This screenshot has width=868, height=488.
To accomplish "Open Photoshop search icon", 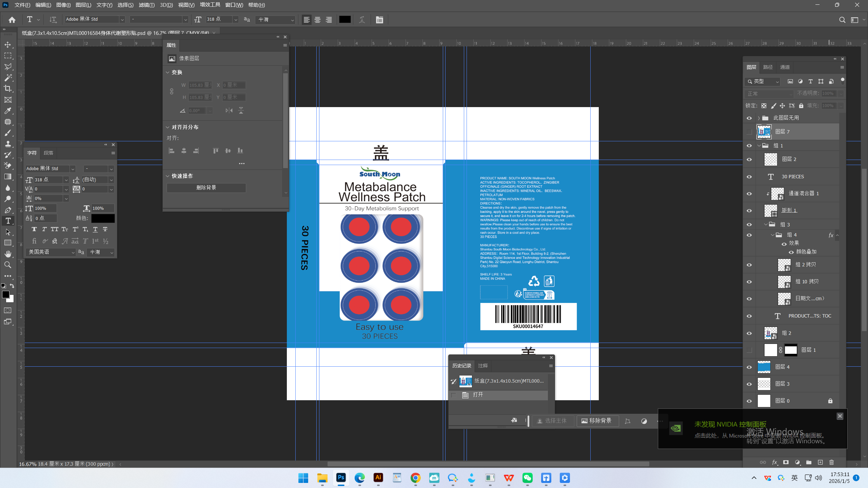I will pyautogui.click(x=842, y=20).
